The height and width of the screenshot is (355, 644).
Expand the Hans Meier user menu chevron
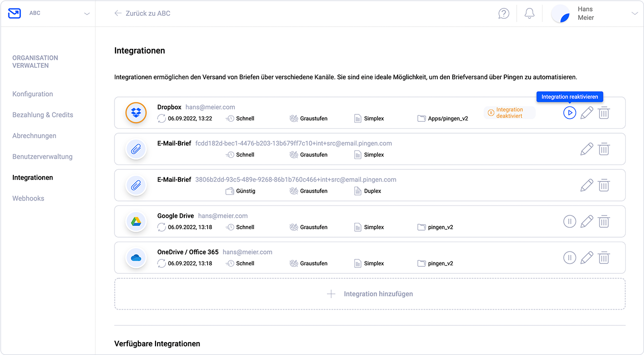point(635,14)
